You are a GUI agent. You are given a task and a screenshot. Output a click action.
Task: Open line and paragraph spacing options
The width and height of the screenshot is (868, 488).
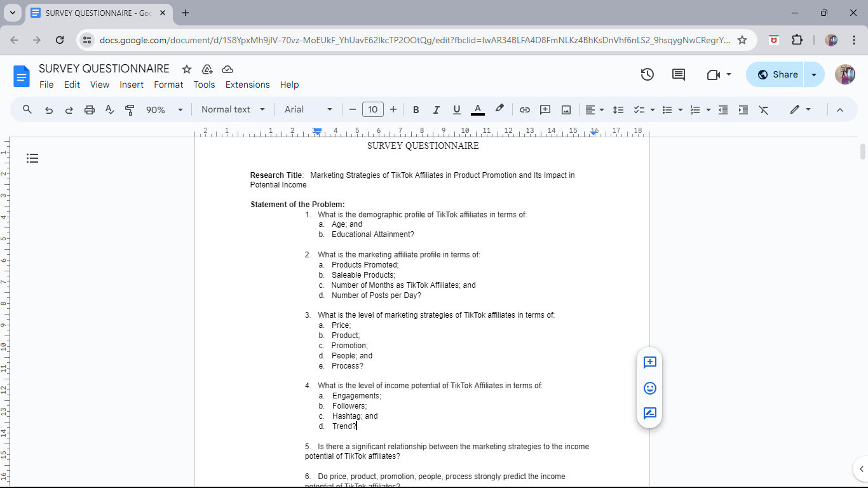point(618,110)
